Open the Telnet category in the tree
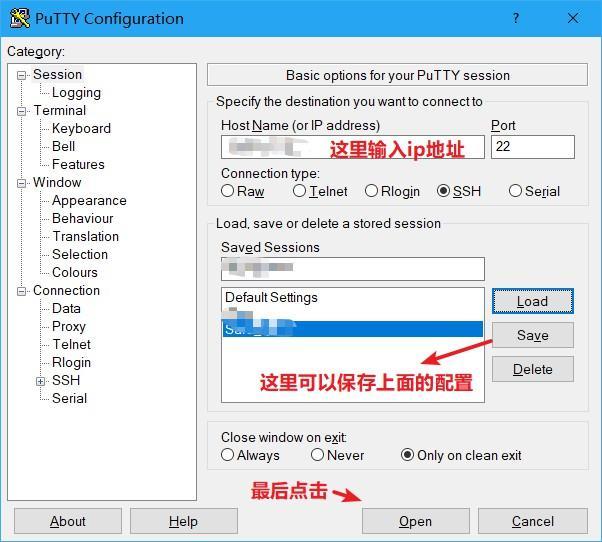Image resolution: width=602 pixels, height=542 pixels. coord(72,344)
